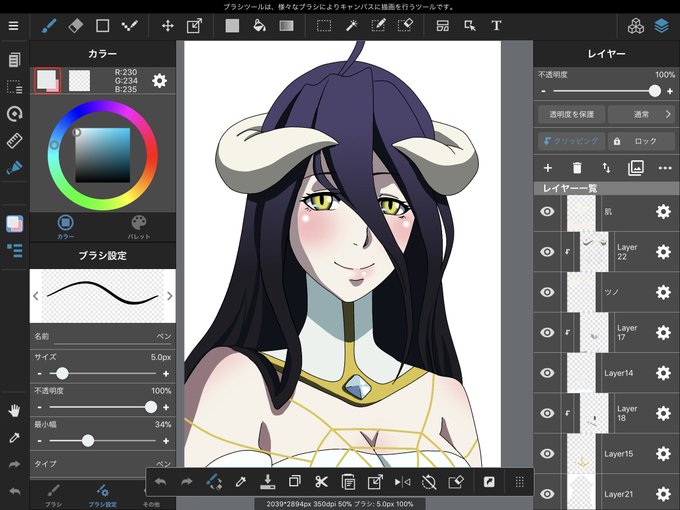680x510 pixels.
Task: Add a new layer with plus icon
Action: (x=548, y=168)
